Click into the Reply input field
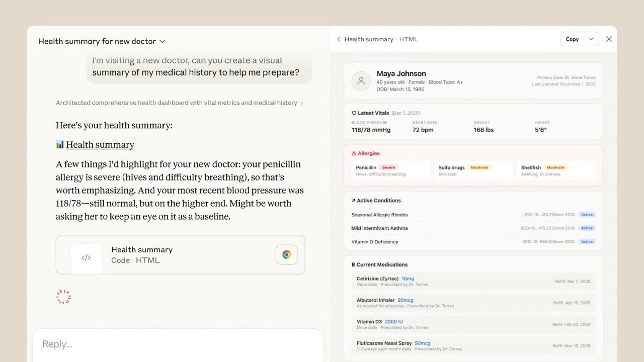 click(x=178, y=344)
